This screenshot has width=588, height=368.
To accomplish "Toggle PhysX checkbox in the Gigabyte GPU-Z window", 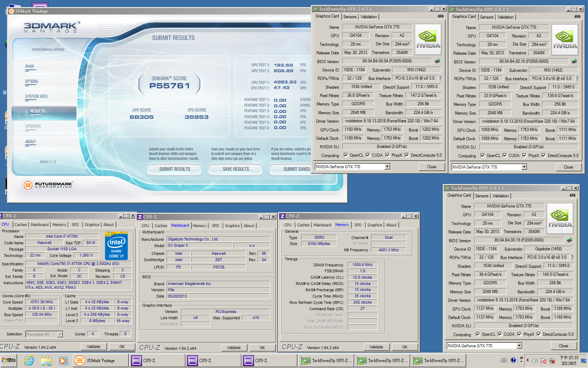I will coord(519,334).
